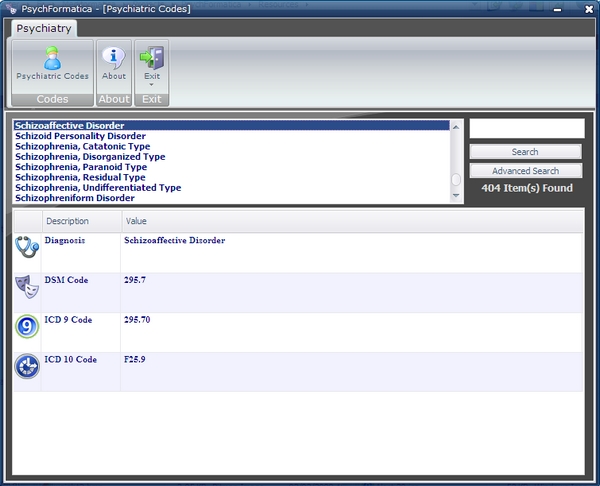Focus the search text field
Screen dimensions: 600x486
pos(526,128)
